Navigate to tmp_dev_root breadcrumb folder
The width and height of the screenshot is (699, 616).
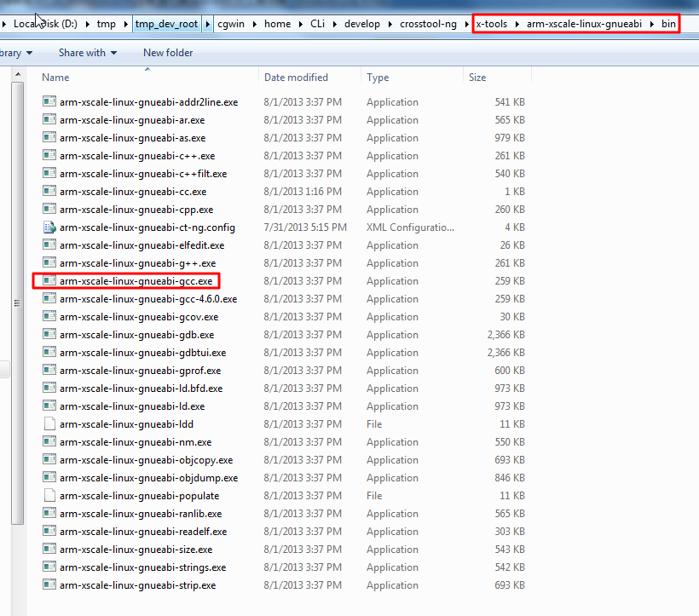click(167, 24)
